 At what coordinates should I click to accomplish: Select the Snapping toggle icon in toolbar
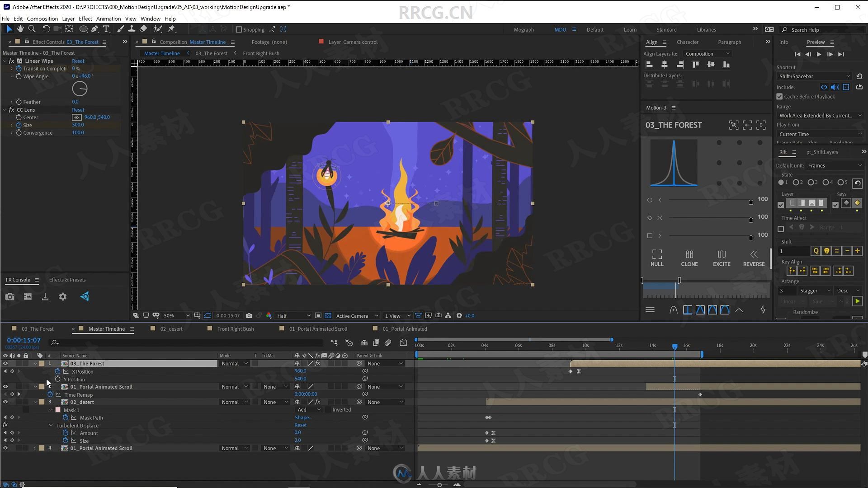238,29
